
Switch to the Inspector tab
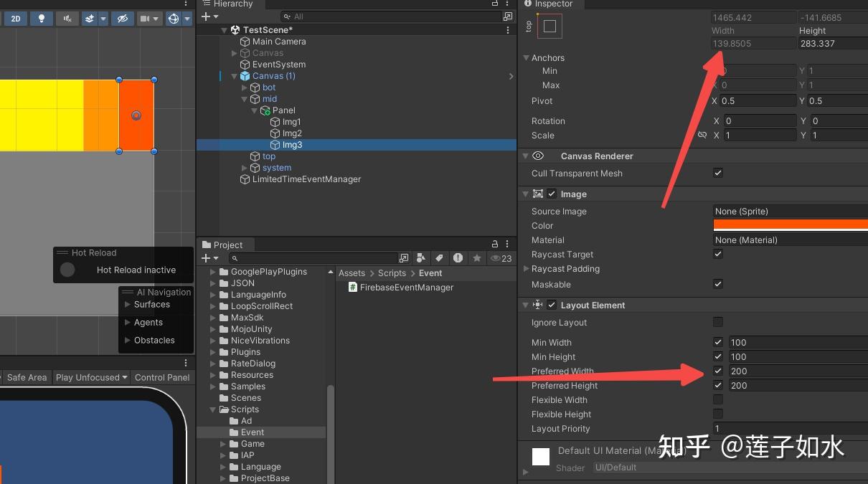(549, 4)
